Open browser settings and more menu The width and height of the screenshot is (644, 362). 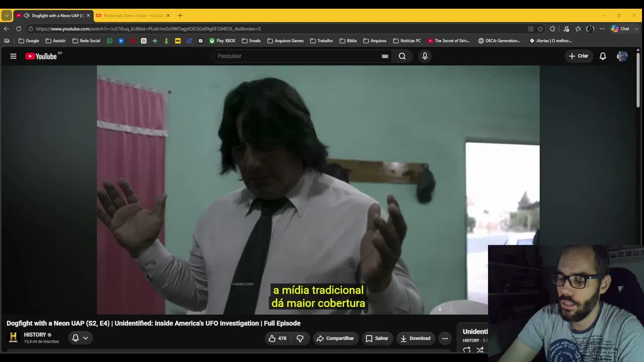pos(602,29)
